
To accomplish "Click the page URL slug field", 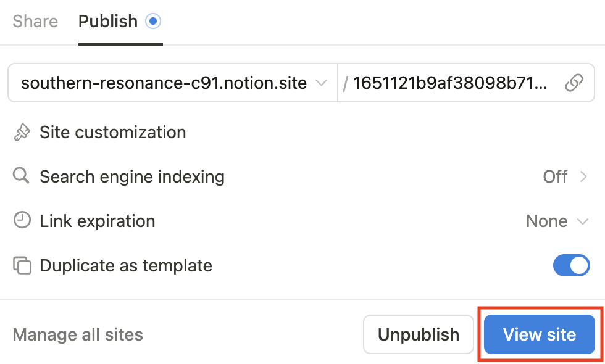I will (x=449, y=83).
